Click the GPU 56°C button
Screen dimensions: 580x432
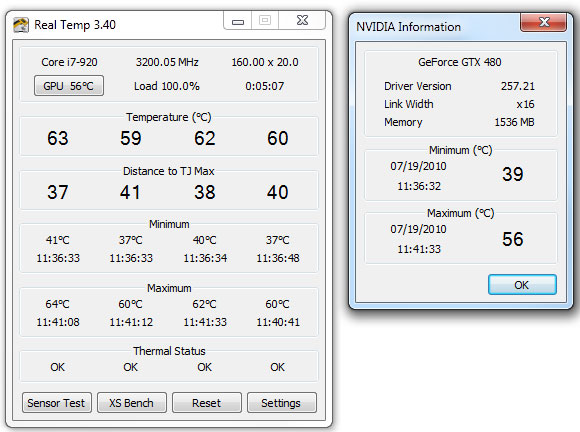pos(69,86)
